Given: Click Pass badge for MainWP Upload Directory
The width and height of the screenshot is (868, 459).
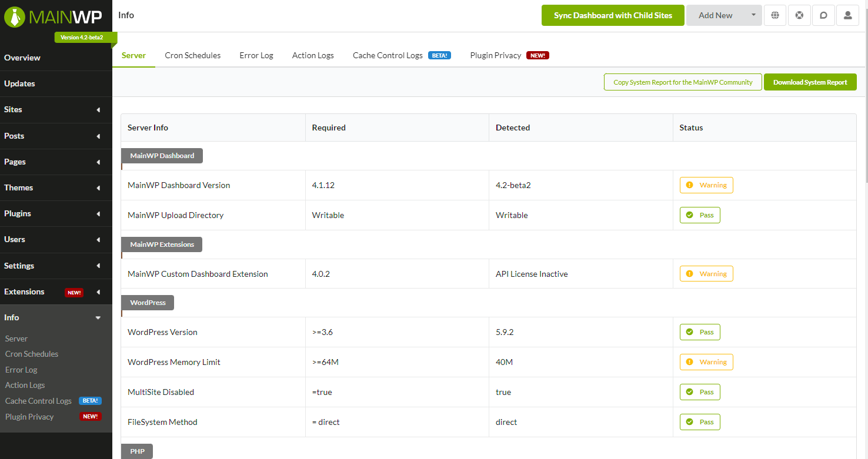Looking at the screenshot, I should [x=700, y=215].
